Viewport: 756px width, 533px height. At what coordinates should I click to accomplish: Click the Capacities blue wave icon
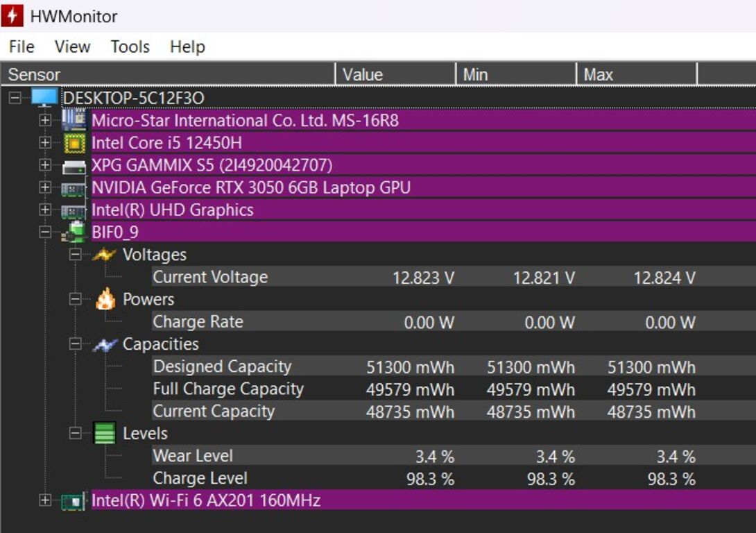[105, 344]
